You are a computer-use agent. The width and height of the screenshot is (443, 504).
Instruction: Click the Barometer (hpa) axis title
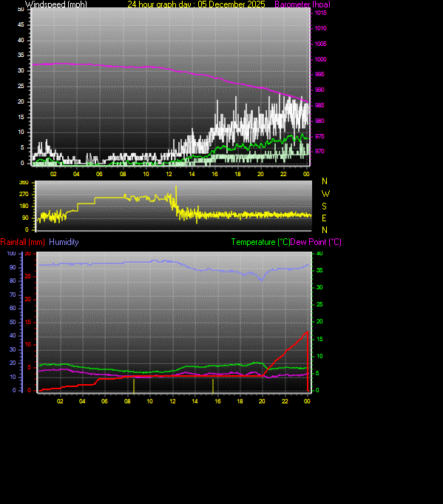[302, 4]
